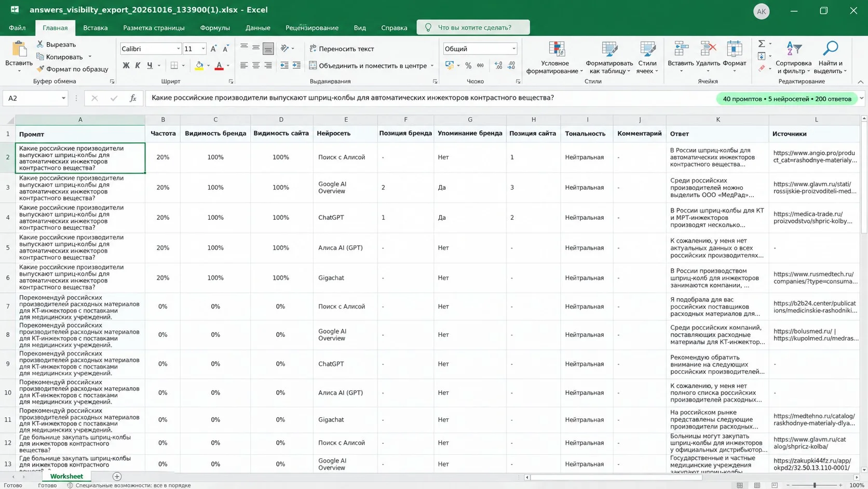Center align text horizontally
The image size is (868, 489).
pos(256,65)
